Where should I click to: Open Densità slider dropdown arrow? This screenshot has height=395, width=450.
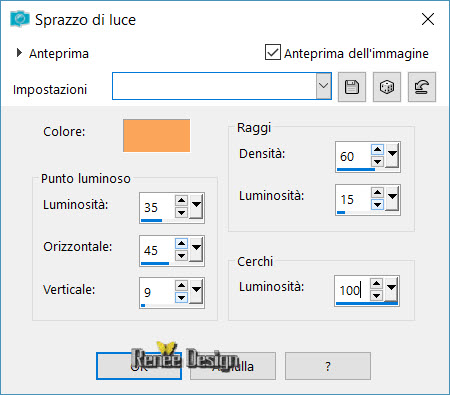[392, 155]
